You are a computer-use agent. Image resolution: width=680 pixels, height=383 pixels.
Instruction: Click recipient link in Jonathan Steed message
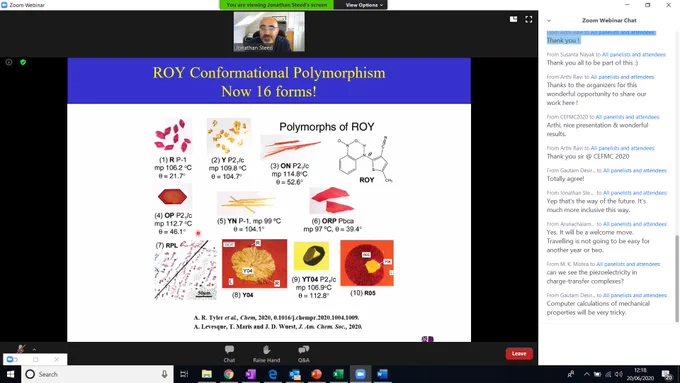coord(635,193)
